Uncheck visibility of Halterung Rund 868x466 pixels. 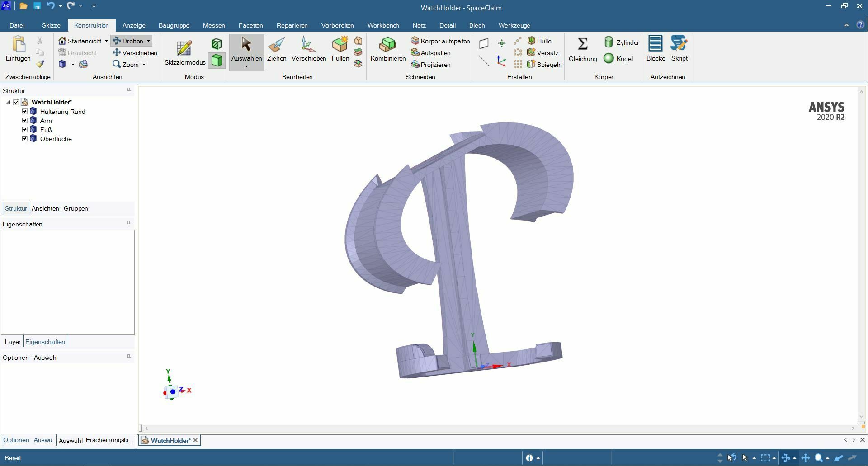[x=25, y=112]
